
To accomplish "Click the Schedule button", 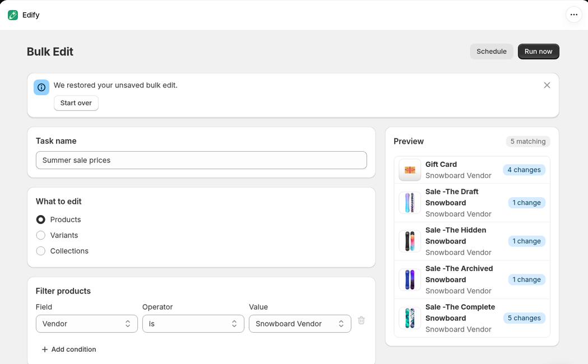I will coord(491,52).
